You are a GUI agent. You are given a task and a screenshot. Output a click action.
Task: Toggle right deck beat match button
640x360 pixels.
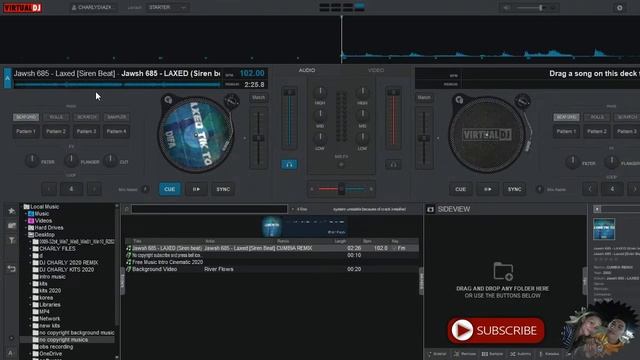(x=424, y=98)
